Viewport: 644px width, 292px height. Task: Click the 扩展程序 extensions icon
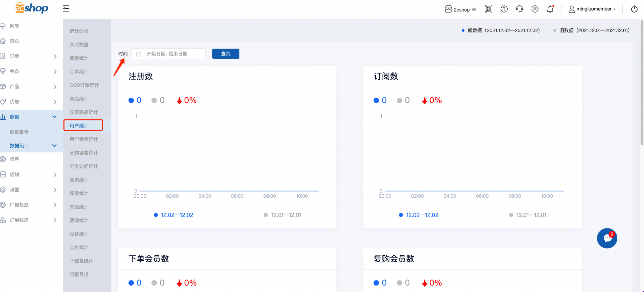coord(3,220)
